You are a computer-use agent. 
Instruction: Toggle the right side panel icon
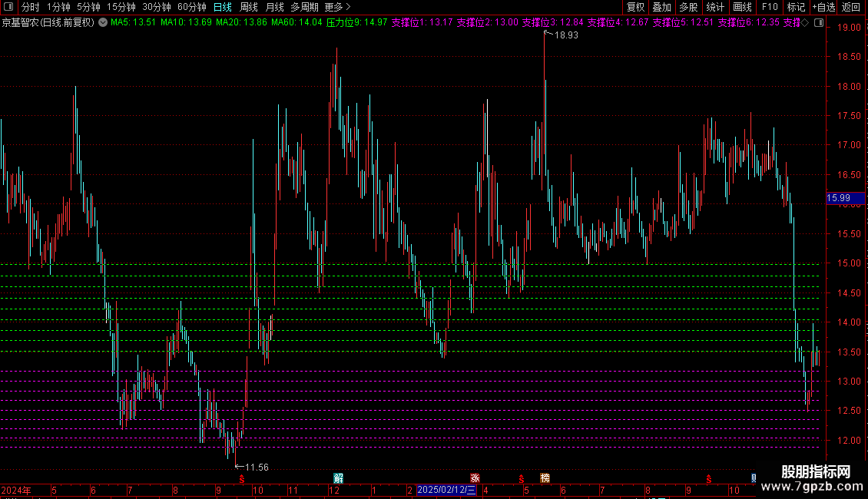pyautogui.click(x=819, y=23)
